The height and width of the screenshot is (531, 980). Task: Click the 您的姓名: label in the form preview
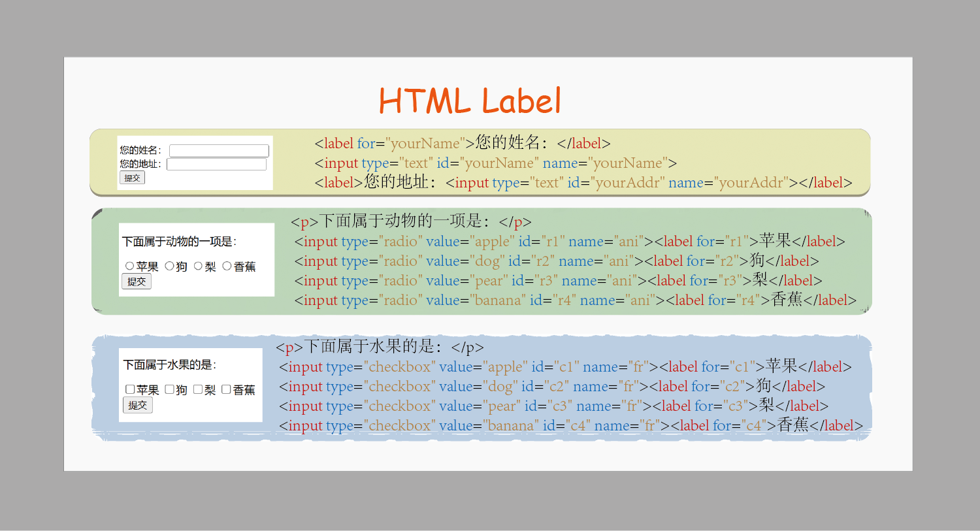click(x=140, y=150)
